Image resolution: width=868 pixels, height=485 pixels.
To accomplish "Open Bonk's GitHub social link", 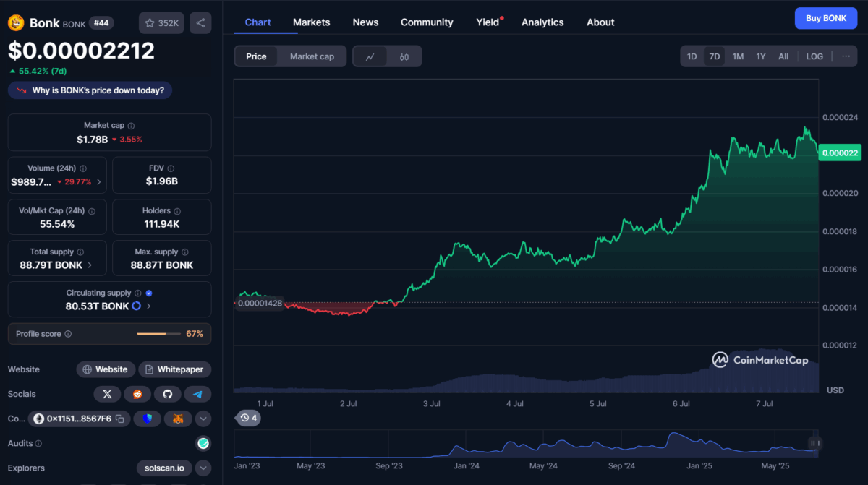I will pos(168,394).
